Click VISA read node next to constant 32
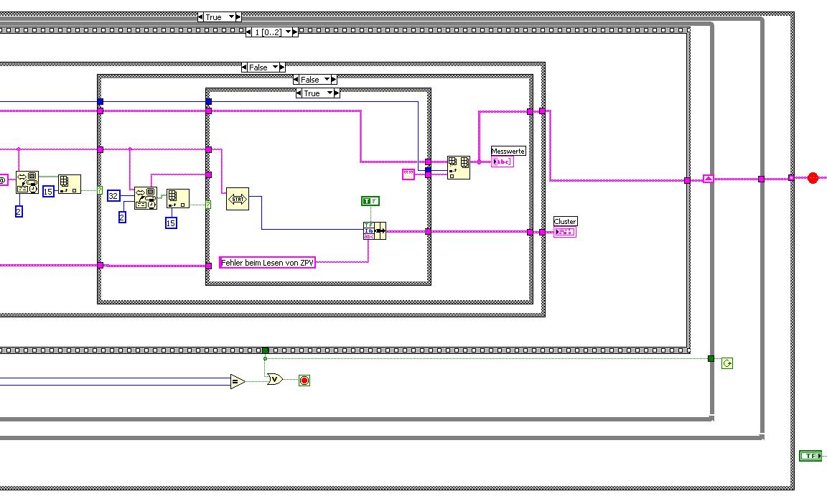 tap(146, 198)
